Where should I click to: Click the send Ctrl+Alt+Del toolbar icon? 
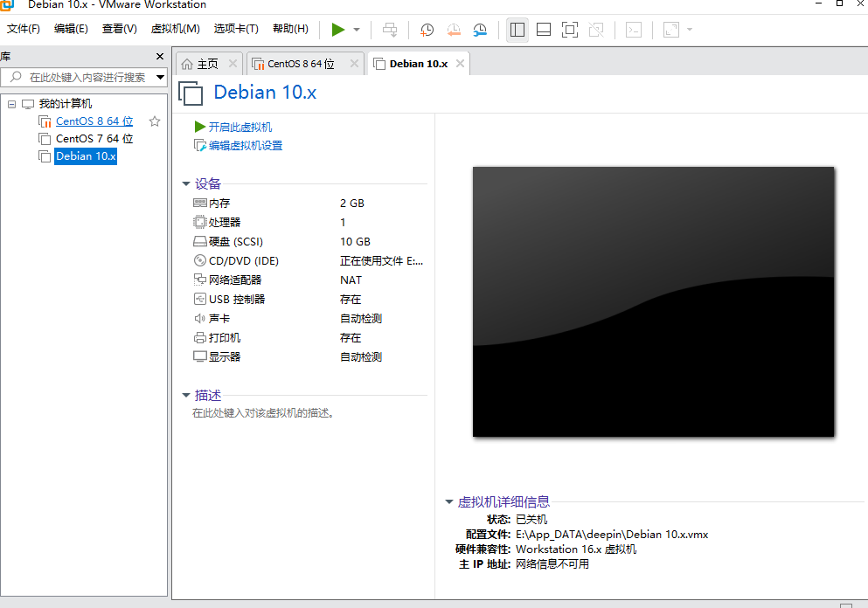(x=390, y=30)
